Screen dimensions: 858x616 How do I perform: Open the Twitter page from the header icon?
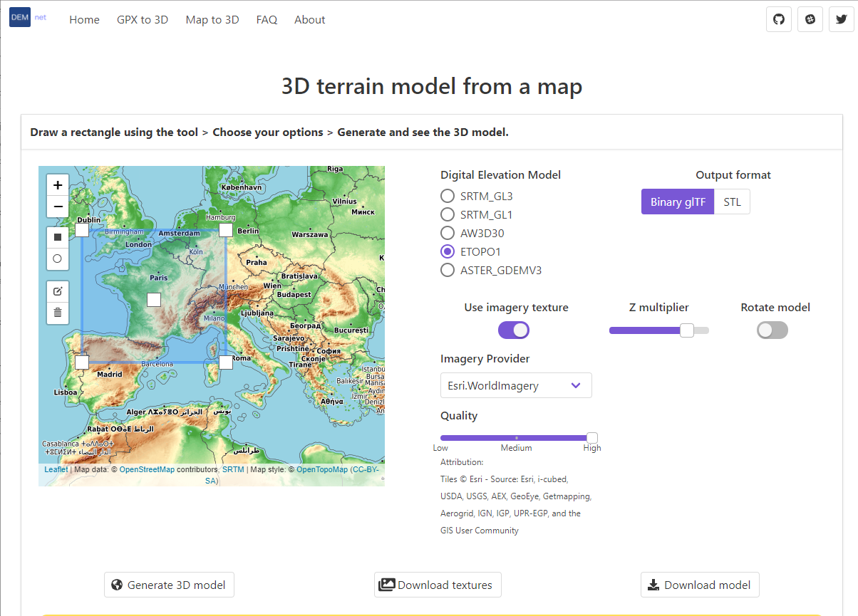coord(842,19)
